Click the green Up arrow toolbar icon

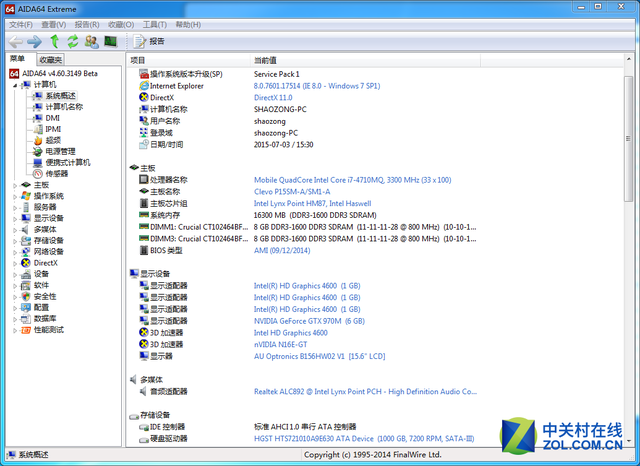(54, 41)
